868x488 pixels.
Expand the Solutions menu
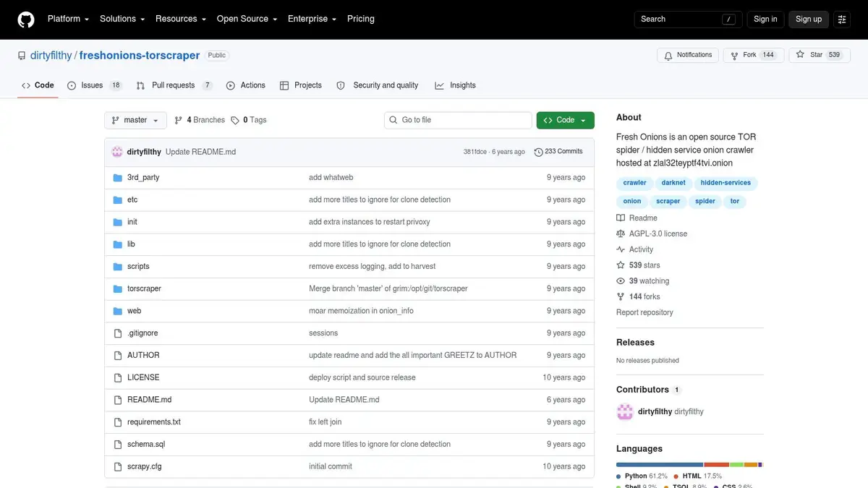[122, 19]
